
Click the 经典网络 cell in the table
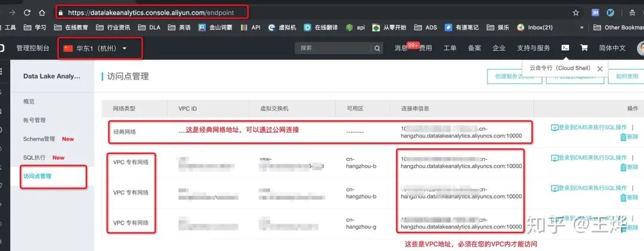coord(125,132)
